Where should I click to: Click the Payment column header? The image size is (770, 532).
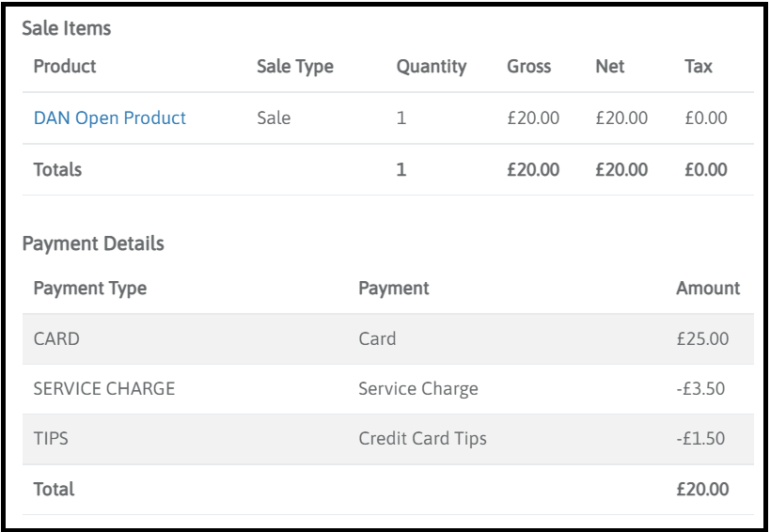[393, 289]
